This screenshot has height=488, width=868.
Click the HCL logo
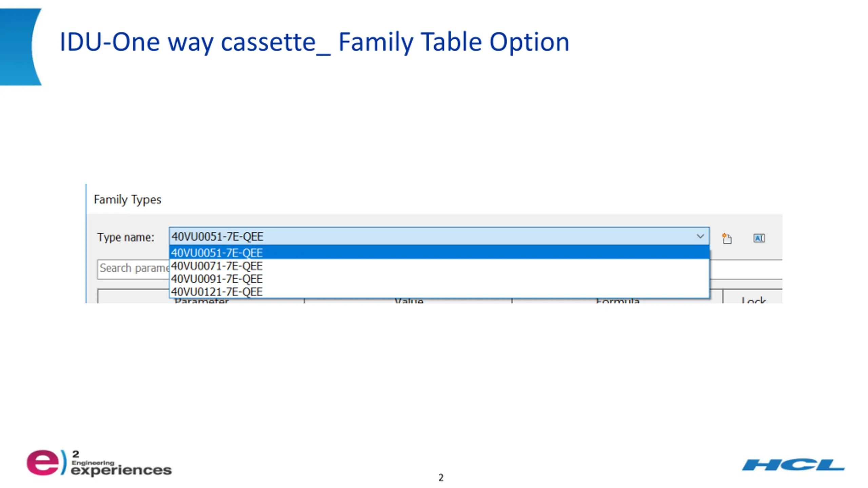coord(793,465)
